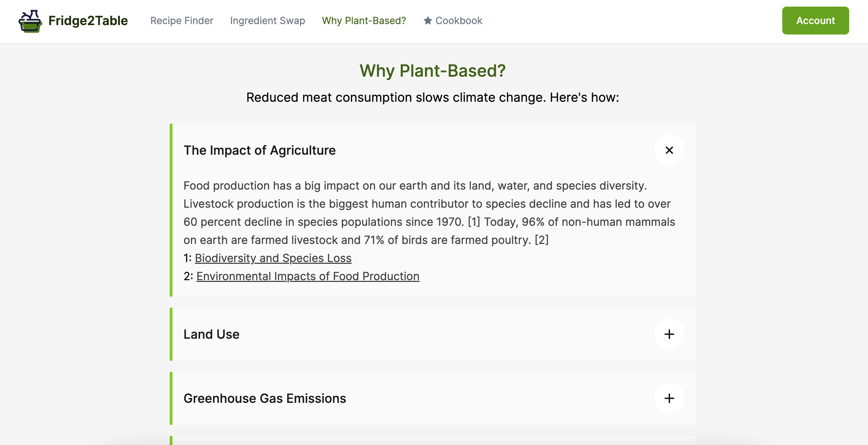Viewport: 868px width, 445px height.
Task: Click the Greenhouse Gas Emissions accordion heading
Action: [265, 398]
